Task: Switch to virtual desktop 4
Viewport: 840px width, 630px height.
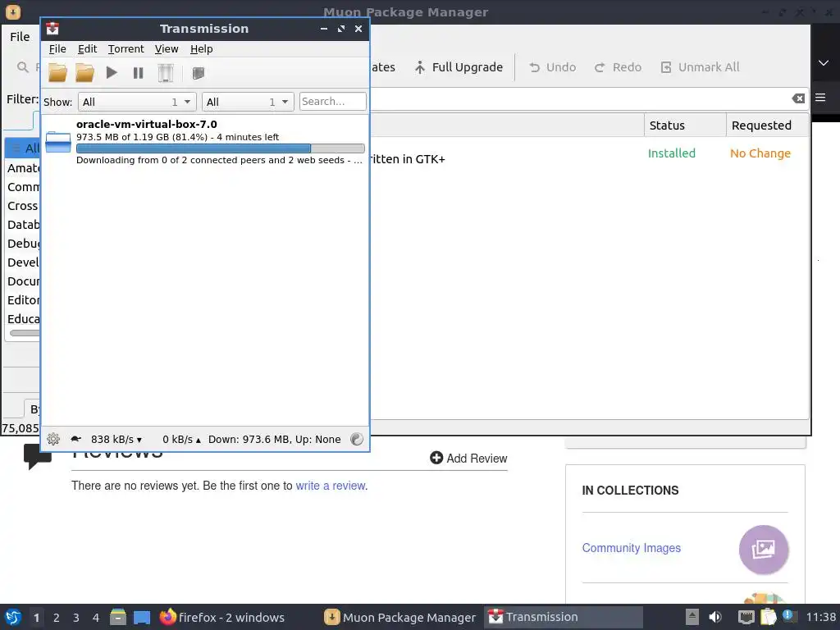Action: tap(96, 618)
